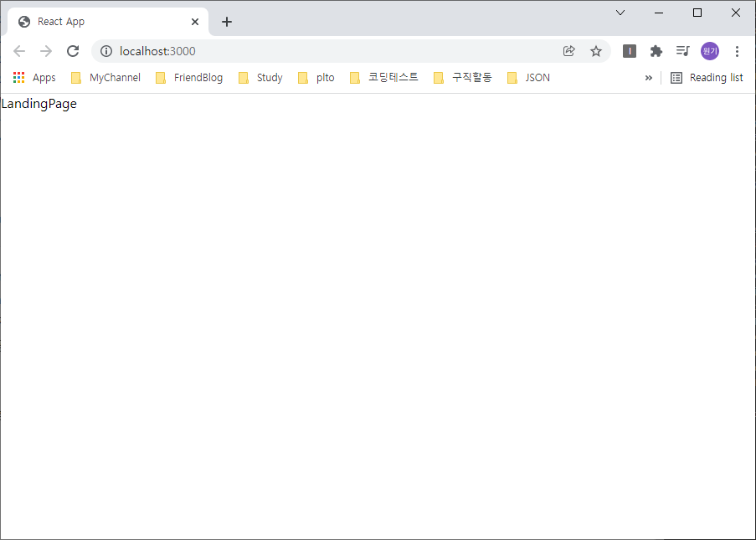This screenshot has width=756, height=540.
Task: Go forward with the right arrow
Action: [46, 51]
